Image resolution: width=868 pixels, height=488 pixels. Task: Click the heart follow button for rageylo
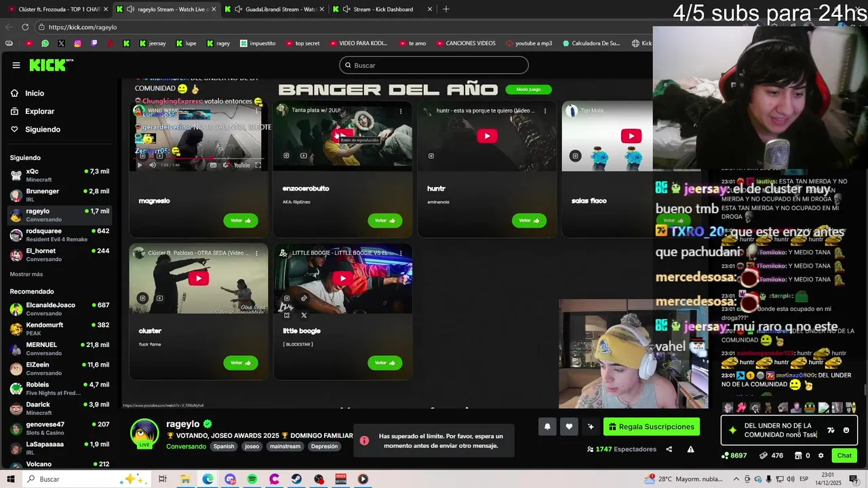pyautogui.click(x=569, y=427)
